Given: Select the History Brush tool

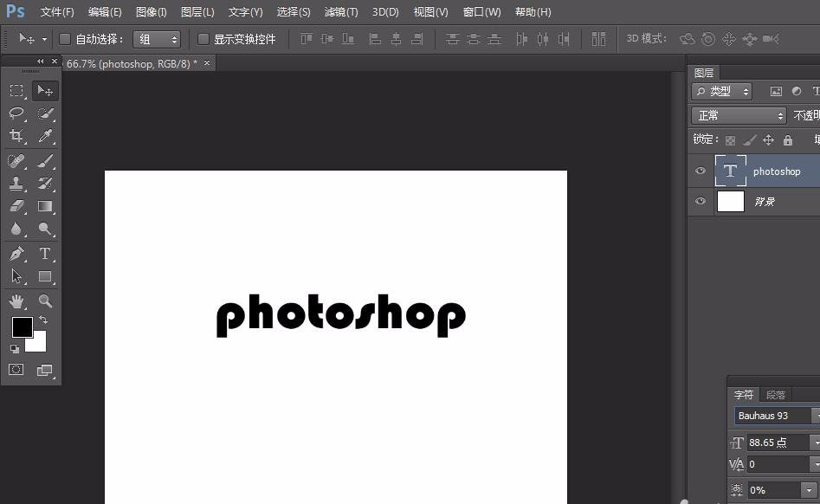Looking at the screenshot, I should point(45,184).
